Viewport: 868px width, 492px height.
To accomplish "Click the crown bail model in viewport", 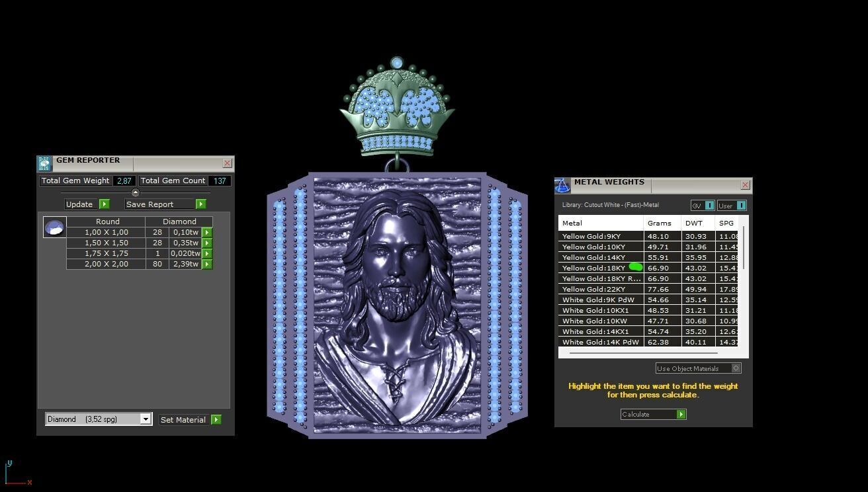I will tap(397, 107).
